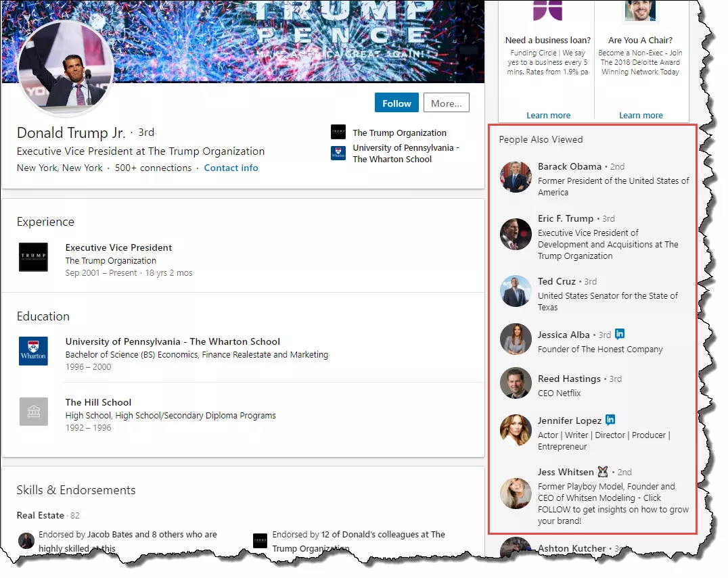The image size is (728, 578).
Task: Open the Executive Vice President experience entry
Action: [118, 247]
